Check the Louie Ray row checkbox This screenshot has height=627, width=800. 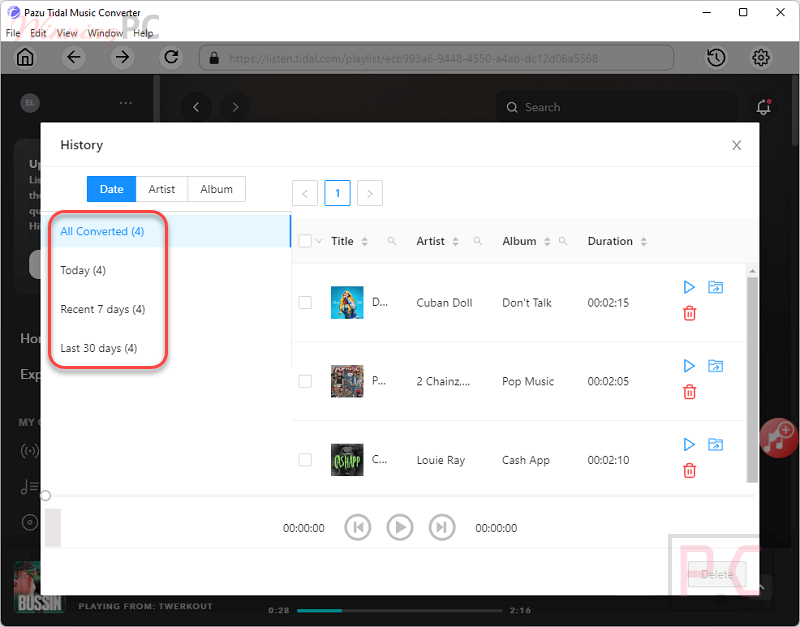click(305, 460)
